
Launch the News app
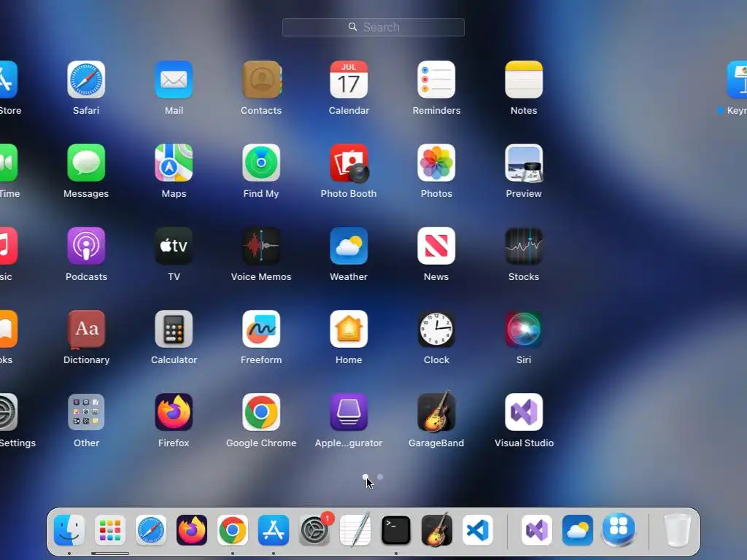click(436, 246)
